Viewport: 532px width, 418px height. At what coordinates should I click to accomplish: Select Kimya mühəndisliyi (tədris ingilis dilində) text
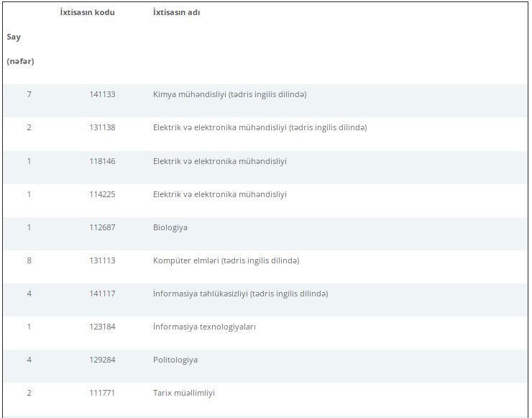coord(230,94)
